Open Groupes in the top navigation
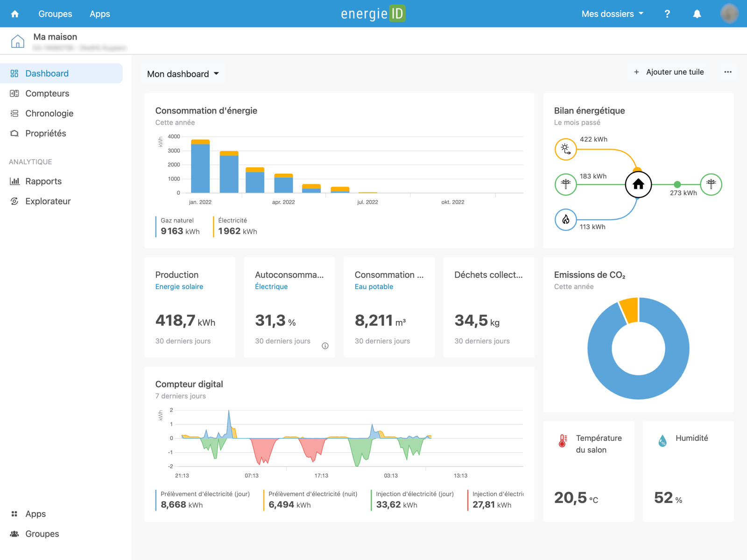The width and height of the screenshot is (747, 560). (x=55, y=14)
